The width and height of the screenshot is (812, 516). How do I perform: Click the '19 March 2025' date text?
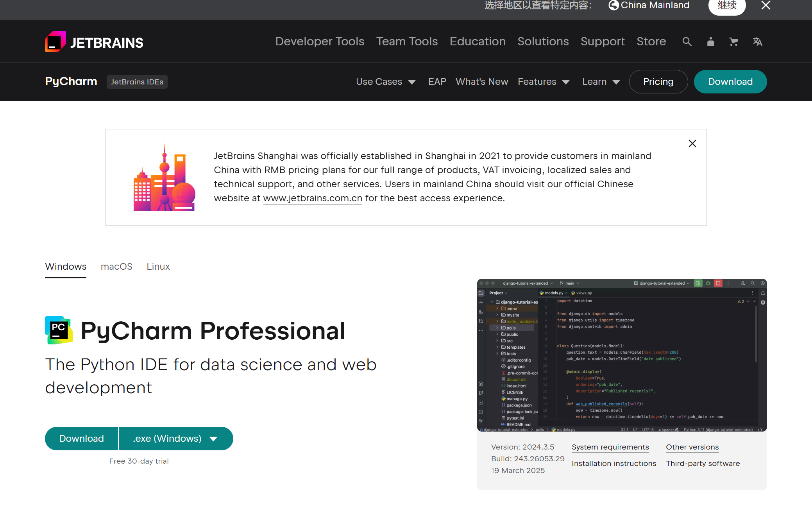[x=518, y=470]
